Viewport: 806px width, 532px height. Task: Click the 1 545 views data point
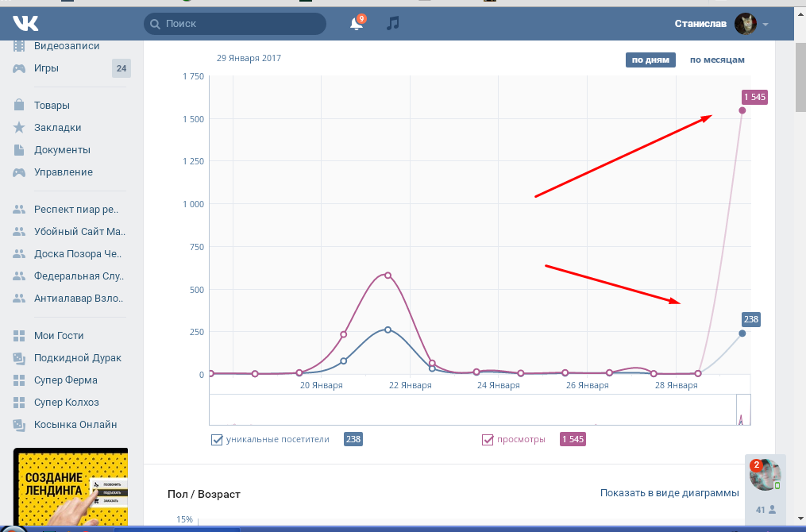point(742,110)
